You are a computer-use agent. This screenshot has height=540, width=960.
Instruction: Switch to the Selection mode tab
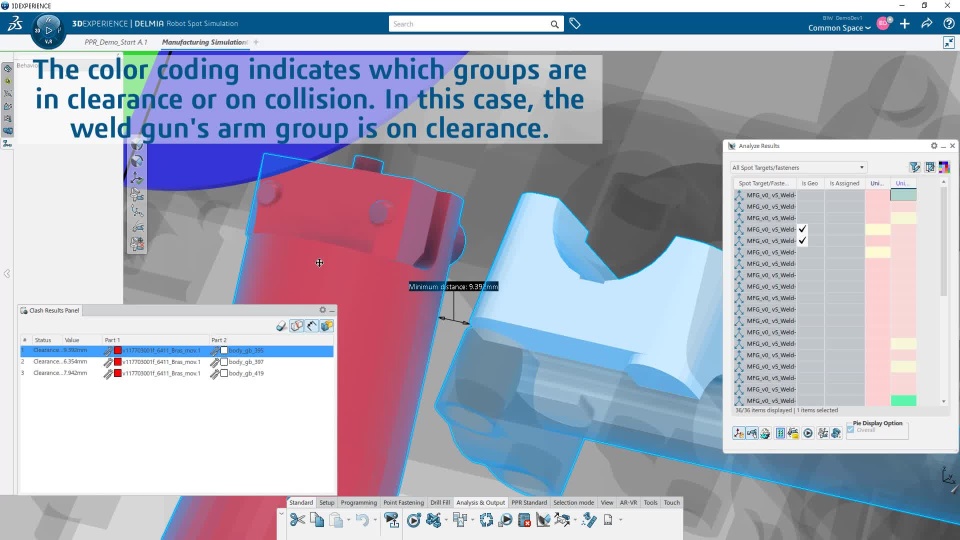click(x=574, y=503)
